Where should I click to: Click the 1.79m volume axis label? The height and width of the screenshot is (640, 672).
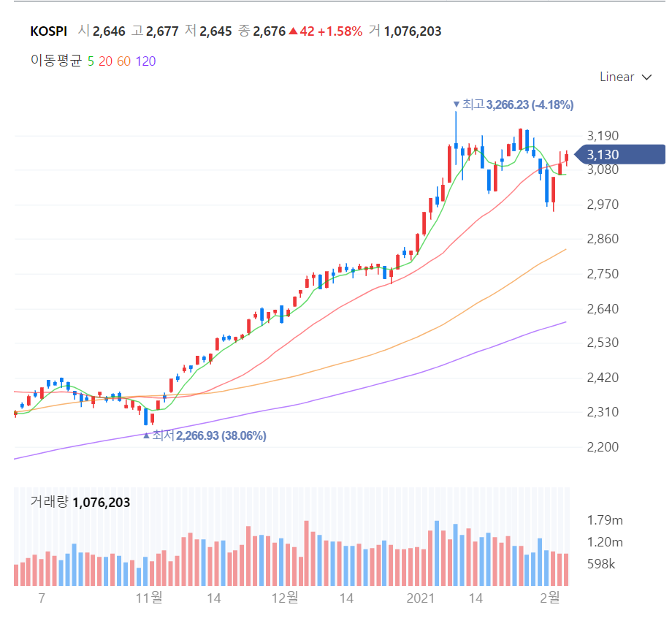pos(605,520)
